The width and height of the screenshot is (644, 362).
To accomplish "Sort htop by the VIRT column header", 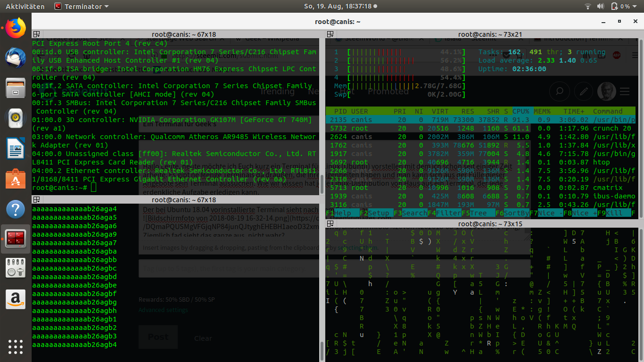I will point(440,111).
